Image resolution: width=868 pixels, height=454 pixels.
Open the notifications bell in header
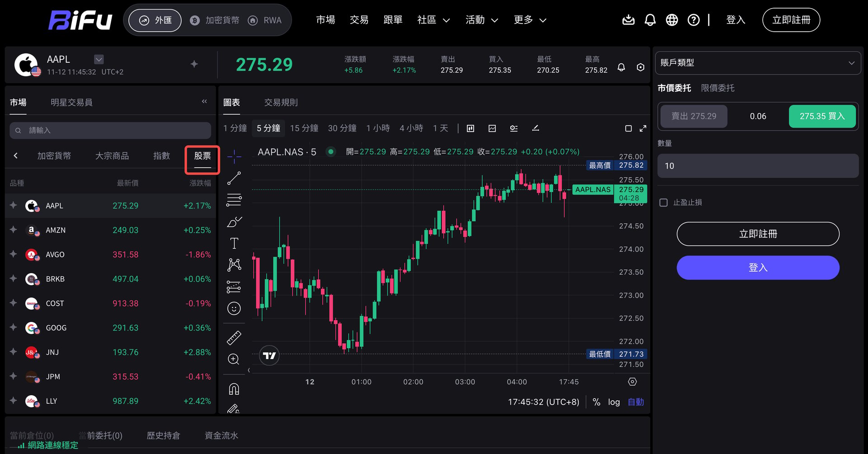tap(650, 20)
